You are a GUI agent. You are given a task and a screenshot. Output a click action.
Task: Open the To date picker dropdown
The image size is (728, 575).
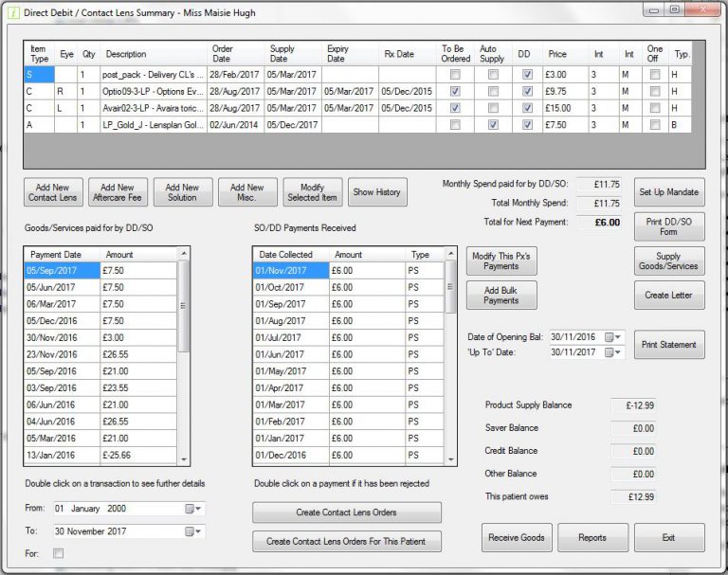[x=193, y=531]
